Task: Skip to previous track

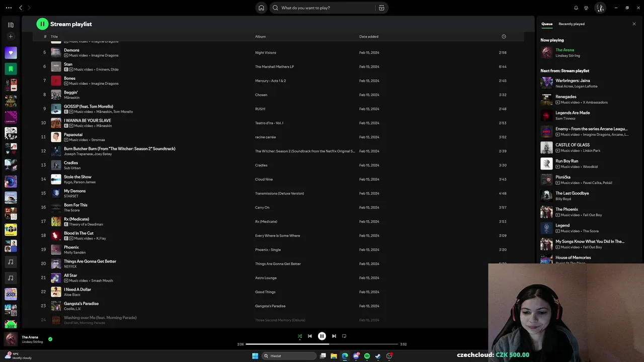Action: pyautogui.click(x=310, y=336)
